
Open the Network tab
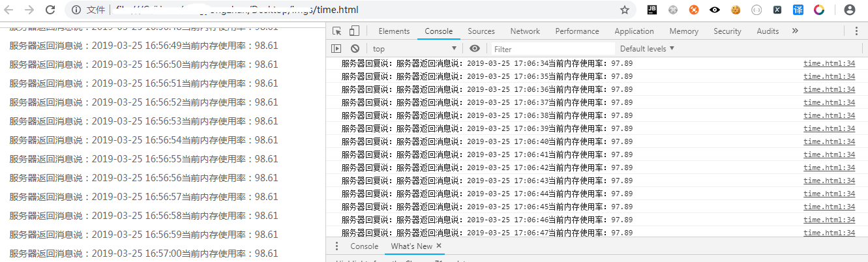525,31
